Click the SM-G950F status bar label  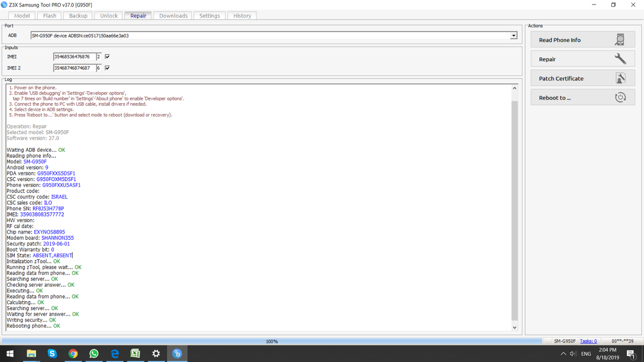click(x=565, y=341)
